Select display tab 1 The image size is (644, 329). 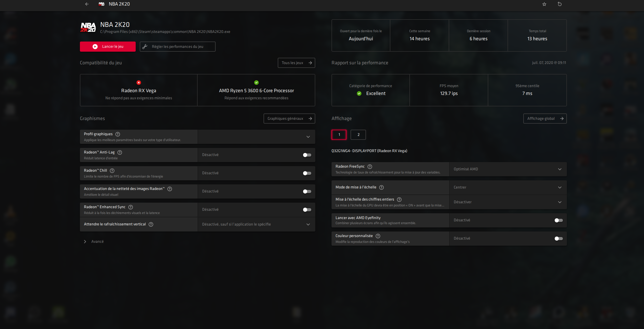click(339, 135)
